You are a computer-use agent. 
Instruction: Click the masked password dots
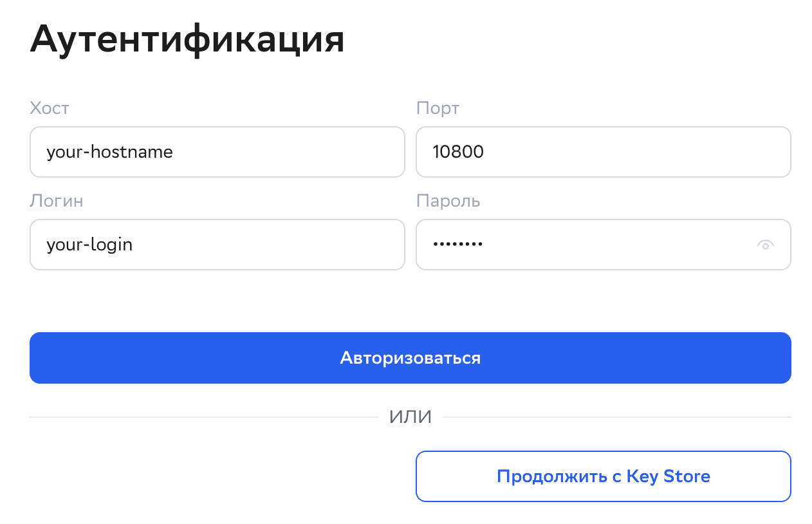[x=457, y=245]
